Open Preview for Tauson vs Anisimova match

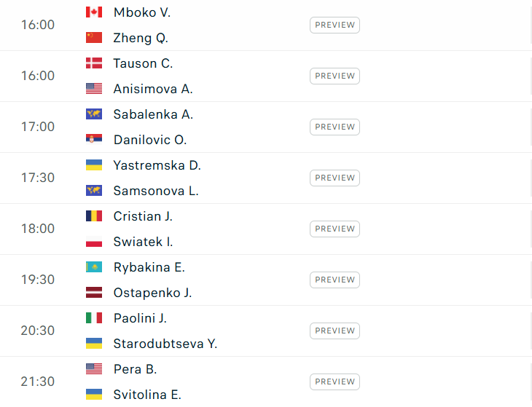pos(335,76)
